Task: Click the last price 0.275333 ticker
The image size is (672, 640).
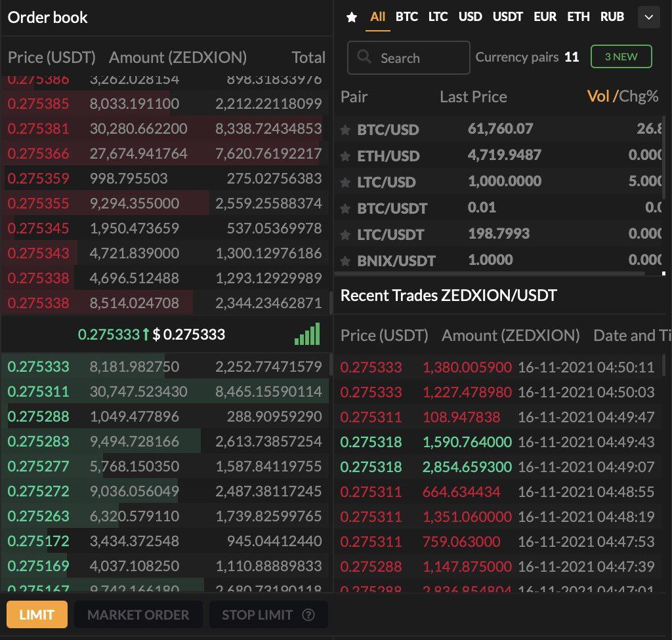Action: coord(109,334)
